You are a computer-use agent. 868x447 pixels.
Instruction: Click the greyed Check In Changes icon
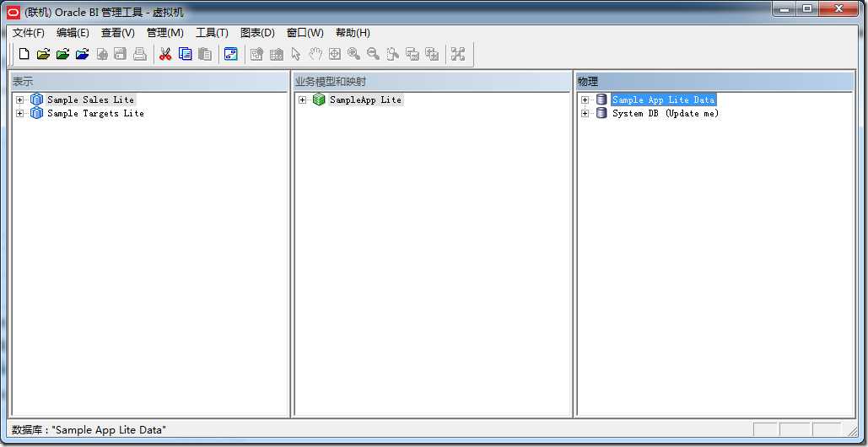(x=102, y=54)
